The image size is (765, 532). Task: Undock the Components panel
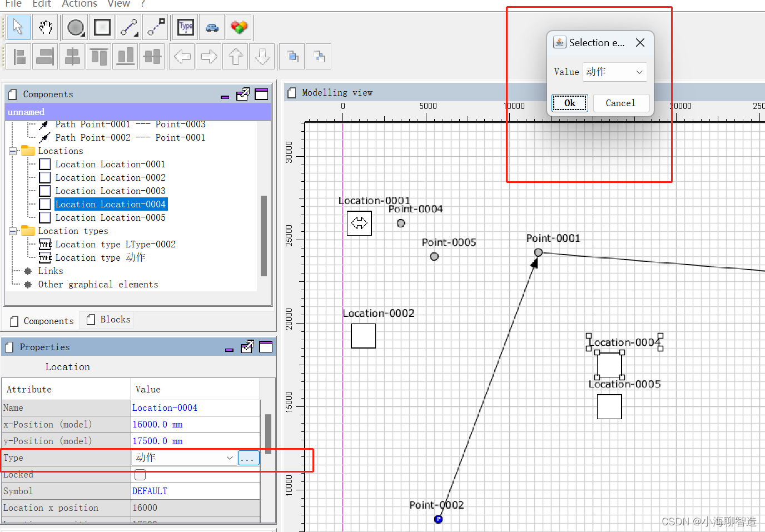tap(243, 95)
